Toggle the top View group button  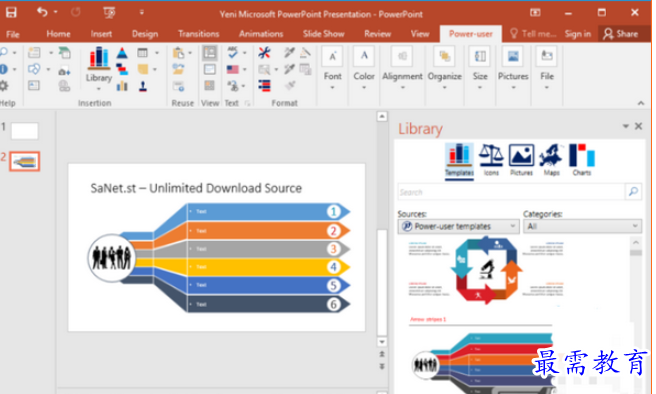[210, 53]
